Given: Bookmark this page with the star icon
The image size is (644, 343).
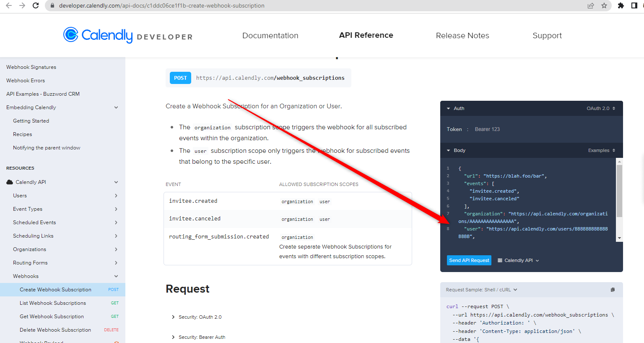Looking at the screenshot, I should pos(604,5).
